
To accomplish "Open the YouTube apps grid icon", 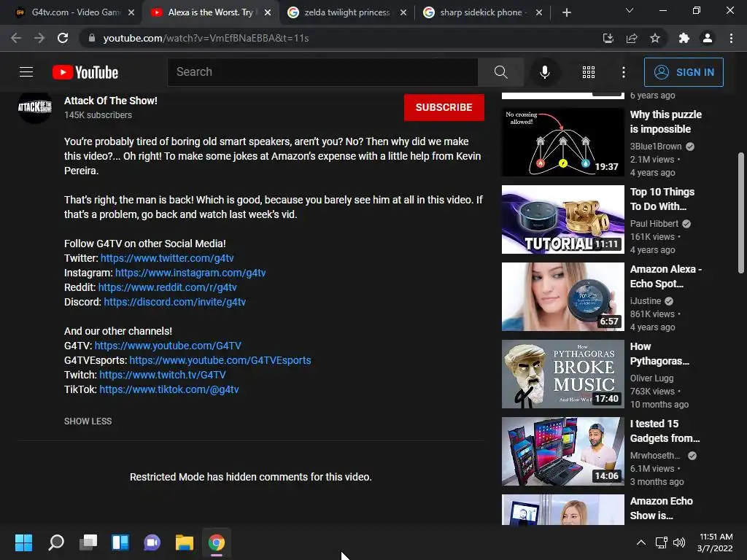I will 589,72.
